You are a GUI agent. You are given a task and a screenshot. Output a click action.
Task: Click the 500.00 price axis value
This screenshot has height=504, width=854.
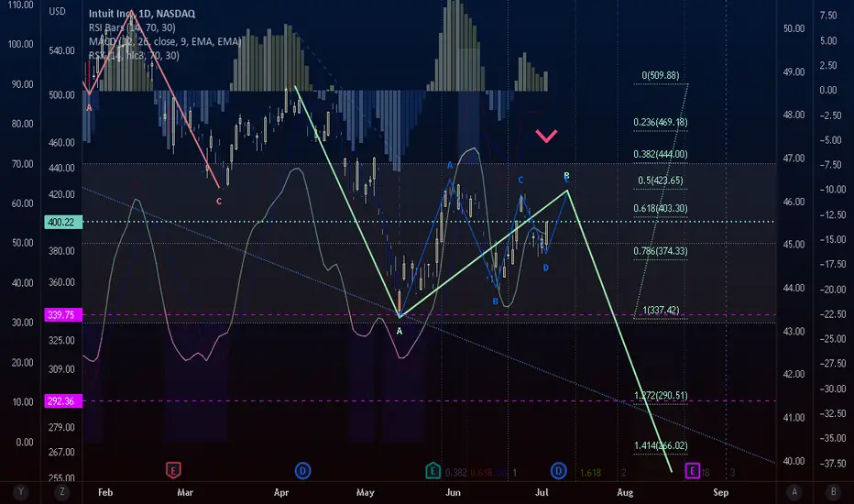(x=61, y=94)
